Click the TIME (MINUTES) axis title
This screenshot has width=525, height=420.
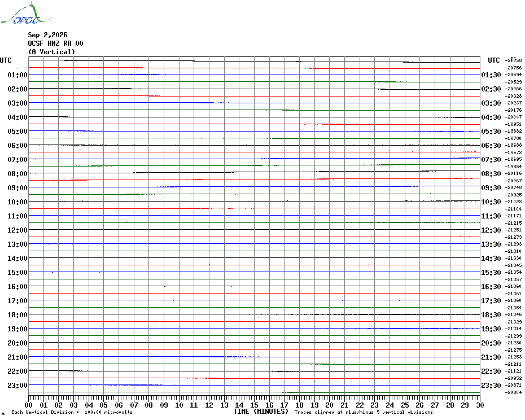point(261,412)
